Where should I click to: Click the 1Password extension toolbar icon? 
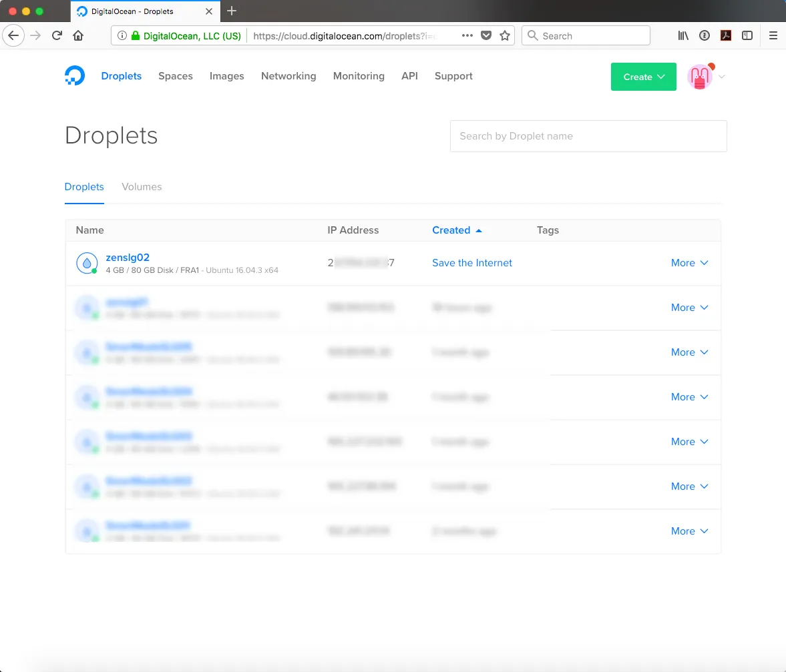(705, 35)
